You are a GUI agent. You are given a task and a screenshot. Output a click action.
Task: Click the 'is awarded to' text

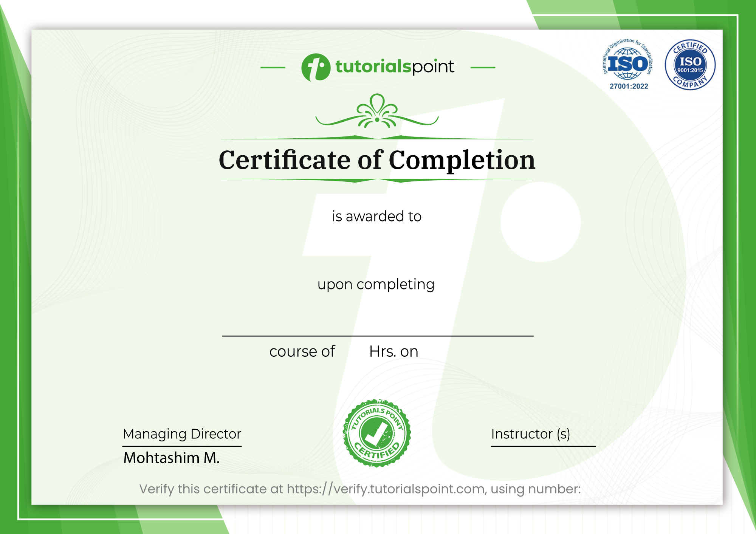click(376, 216)
